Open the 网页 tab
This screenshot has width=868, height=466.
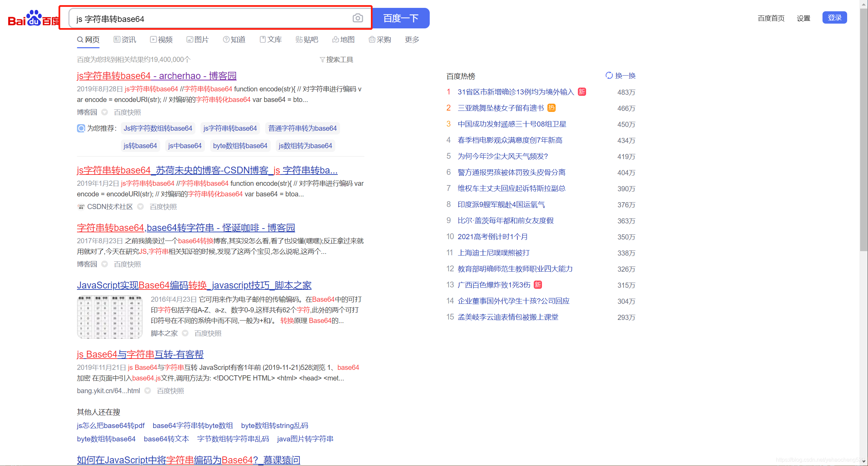(88, 40)
